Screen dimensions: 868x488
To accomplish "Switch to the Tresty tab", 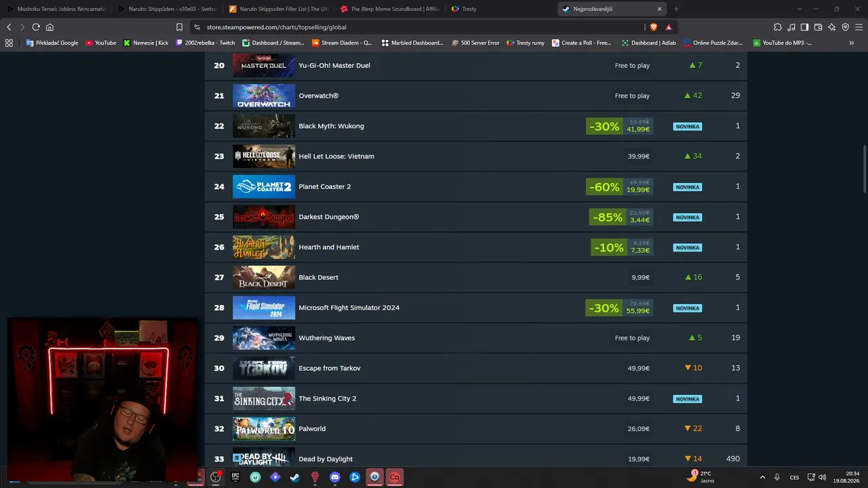I will 502,9.
